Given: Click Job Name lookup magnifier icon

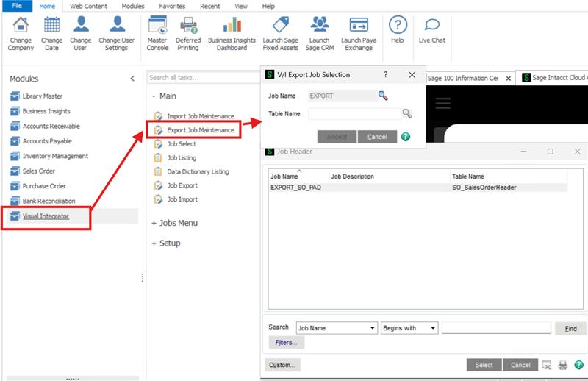Looking at the screenshot, I should pyautogui.click(x=383, y=96).
